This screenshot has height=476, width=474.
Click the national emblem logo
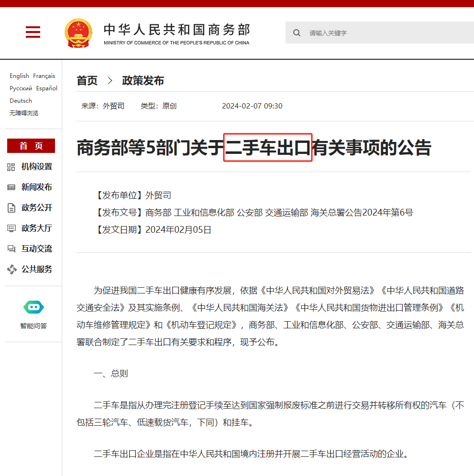(x=78, y=33)
